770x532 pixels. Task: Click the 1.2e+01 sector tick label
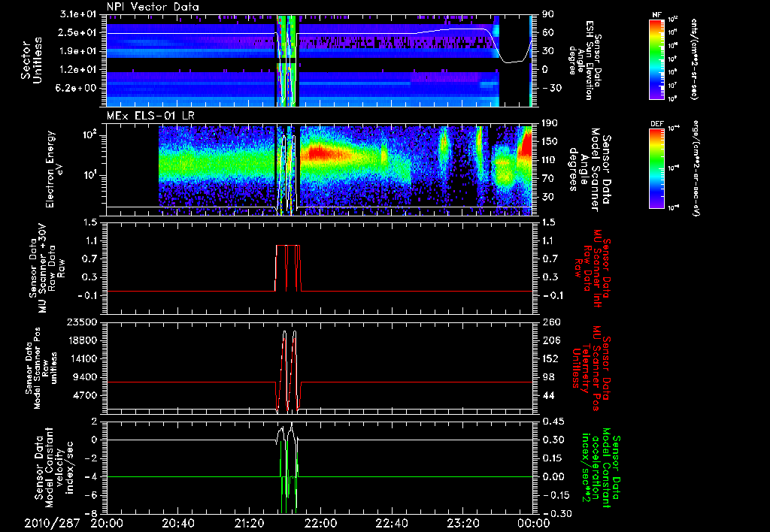point(78,70)
